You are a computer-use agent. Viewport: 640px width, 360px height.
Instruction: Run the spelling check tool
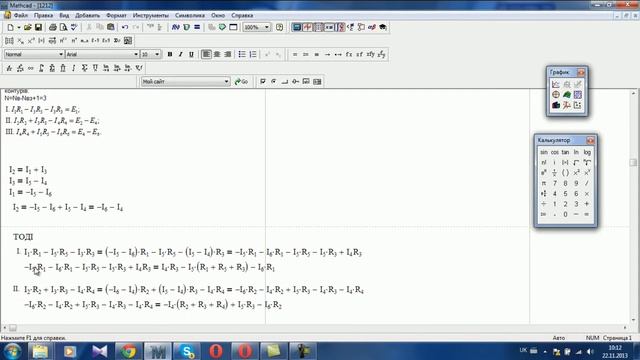(74, 27)
